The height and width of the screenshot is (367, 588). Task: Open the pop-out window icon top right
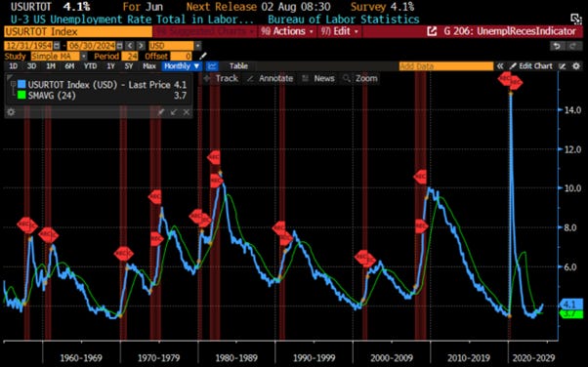tap(575, 19)
